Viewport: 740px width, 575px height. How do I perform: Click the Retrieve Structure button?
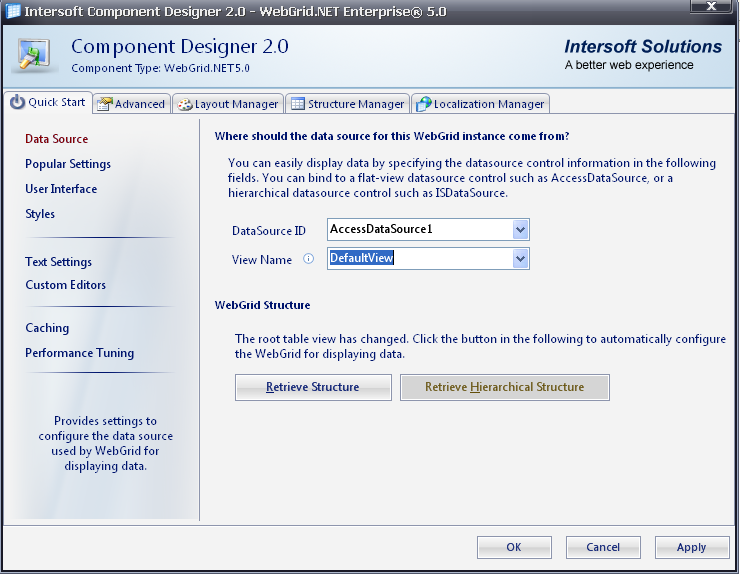[x=313, y=388]
